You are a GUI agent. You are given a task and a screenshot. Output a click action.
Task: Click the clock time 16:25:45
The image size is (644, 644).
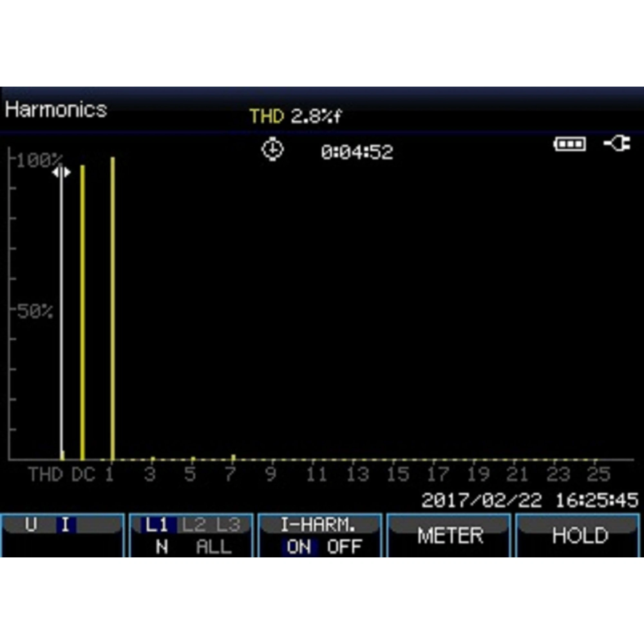point(597,500)
